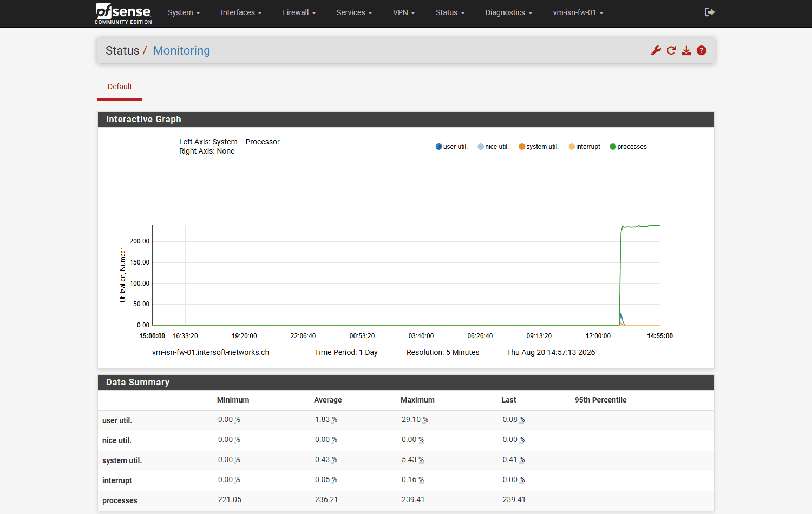
Task: Click the logout icon in navbar
Action: 710,12
